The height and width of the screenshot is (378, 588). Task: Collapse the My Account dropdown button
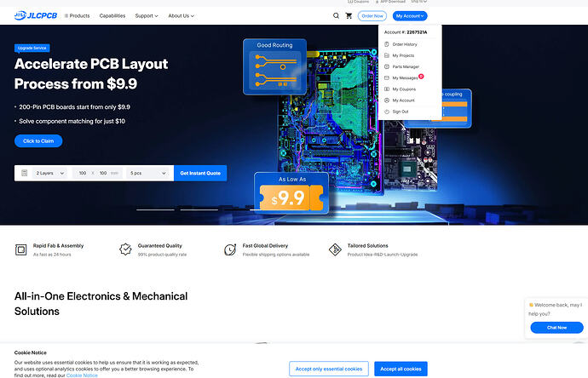coord(410,15)
